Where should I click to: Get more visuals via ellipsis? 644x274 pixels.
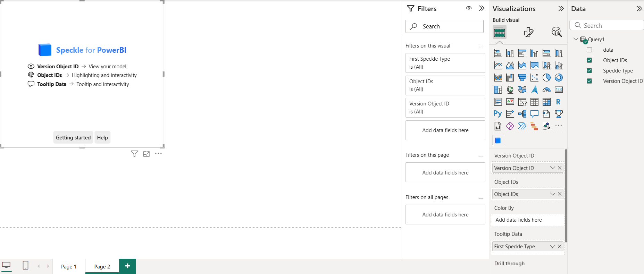coord(559,126)
